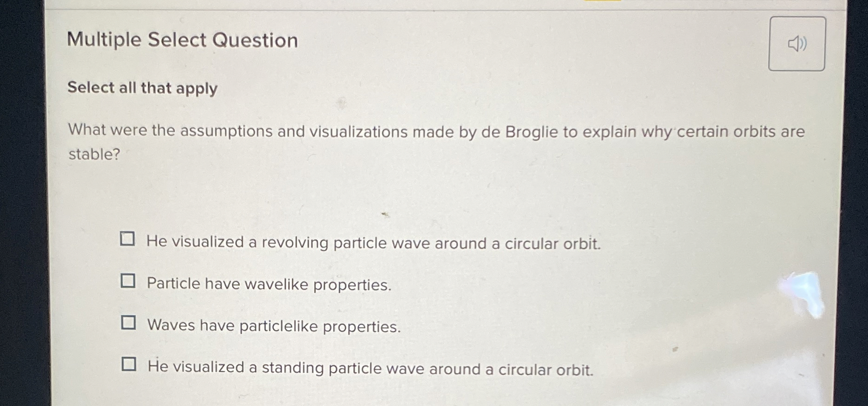This screenshot has height=406, width=868.
Task: Select the first answer about revolving particle wave
Action: [x=373, y=243]
